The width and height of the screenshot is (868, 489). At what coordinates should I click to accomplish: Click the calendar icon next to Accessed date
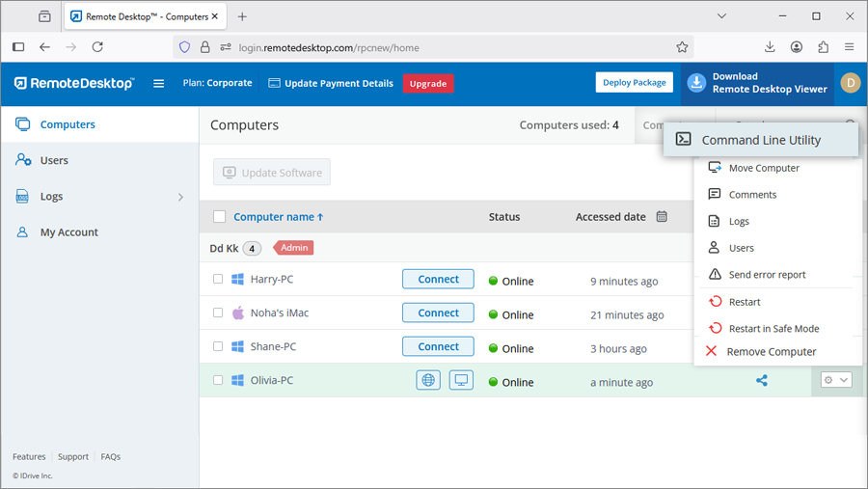click(662, 217)
